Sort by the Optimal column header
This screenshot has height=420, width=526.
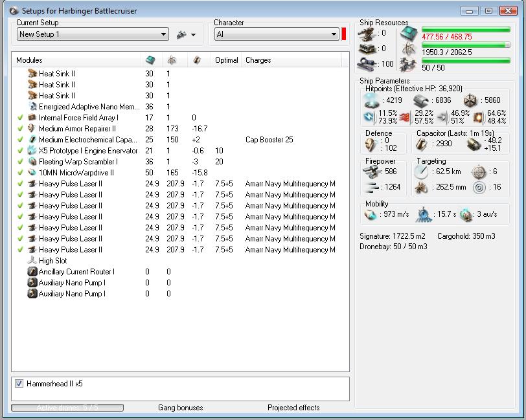[x=227, y=60]
